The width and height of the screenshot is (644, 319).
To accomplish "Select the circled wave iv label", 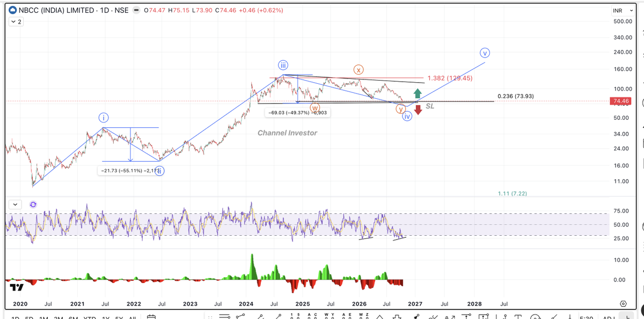I will (407, 116).
